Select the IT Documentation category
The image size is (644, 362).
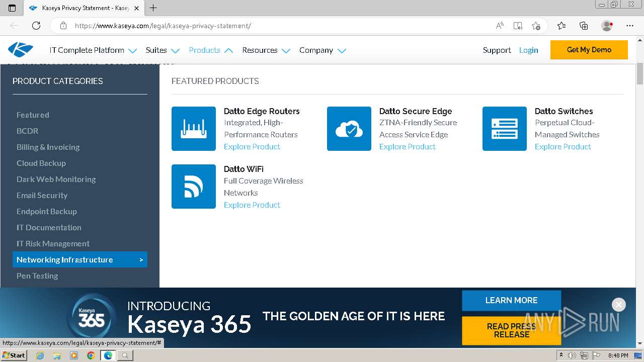point(49,227)
